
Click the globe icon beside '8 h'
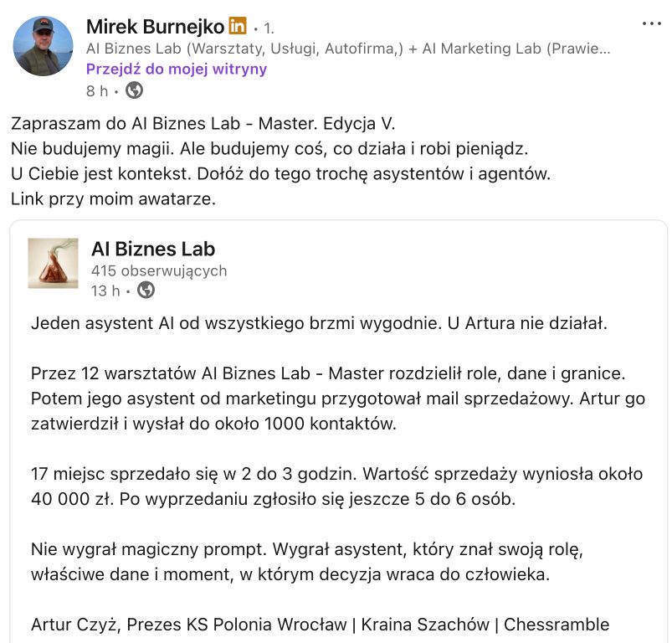[x=134, y=90]
